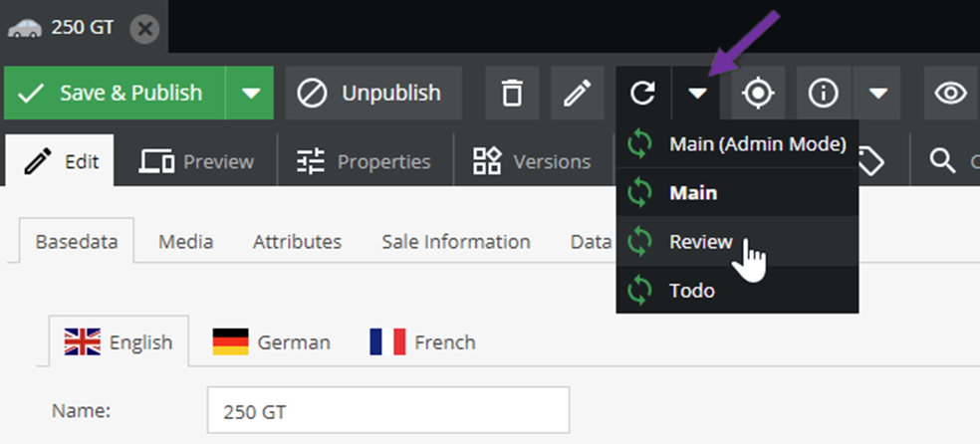
Task: Close the 250 GT tab
Action: (144, 28)
